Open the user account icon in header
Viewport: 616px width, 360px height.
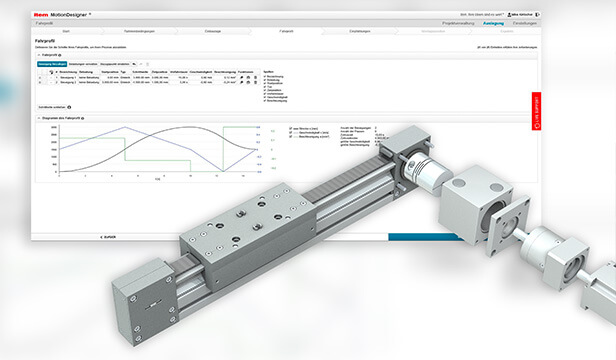coord(509,15)
